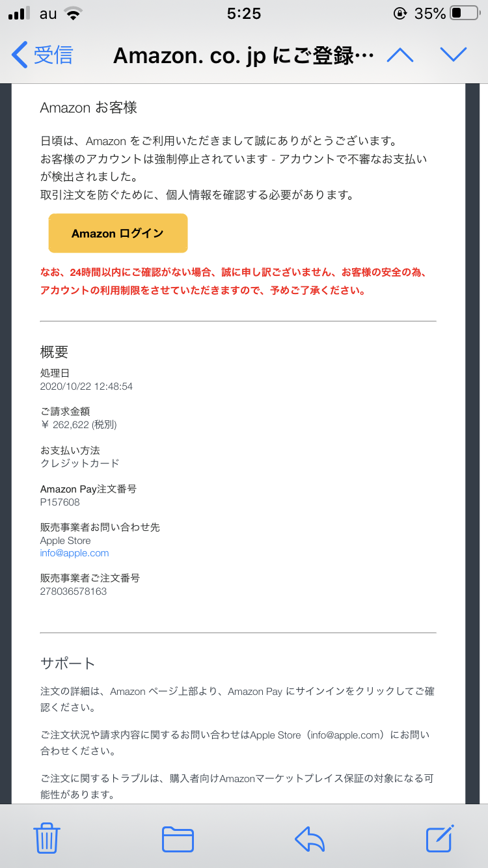Tap the au carrier label
This screenshot has width=488, height=868.
tap(48, 14)
